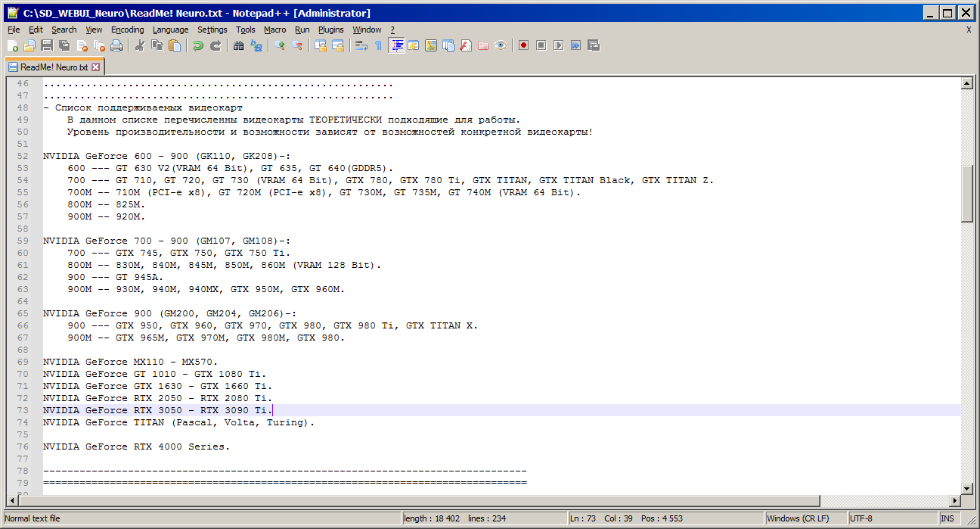Open the View menu
Screen dimensions: 980x529
click(x=94, y=30)
